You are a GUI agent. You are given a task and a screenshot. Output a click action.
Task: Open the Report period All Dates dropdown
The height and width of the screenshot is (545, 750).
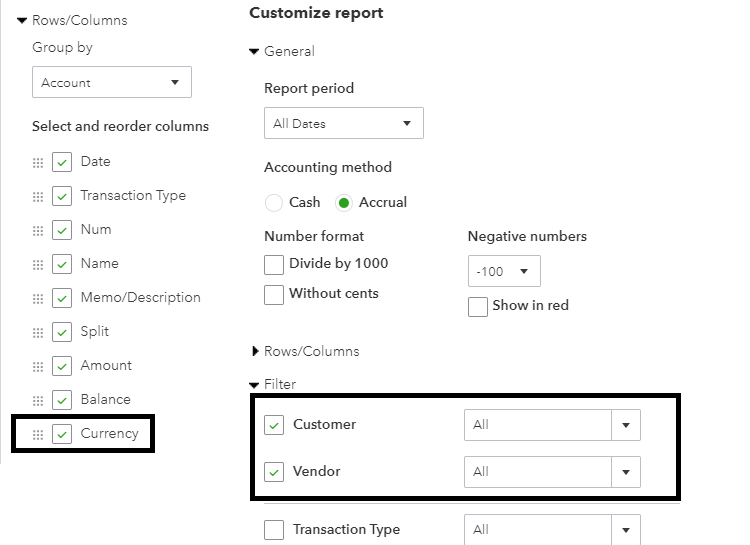coord(343,124)
